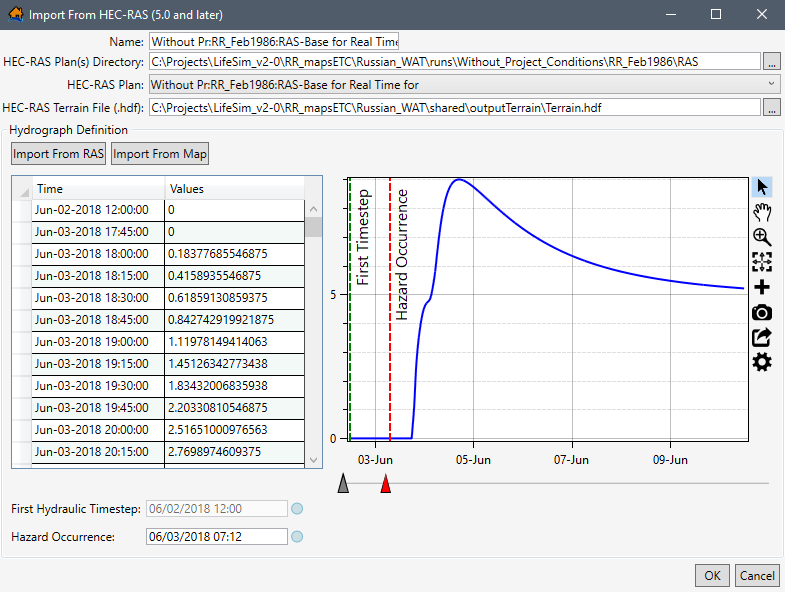Select the red hazard occurrence slider marker
785x592 pixels.
pyautogui.click(x=385, y=483)
